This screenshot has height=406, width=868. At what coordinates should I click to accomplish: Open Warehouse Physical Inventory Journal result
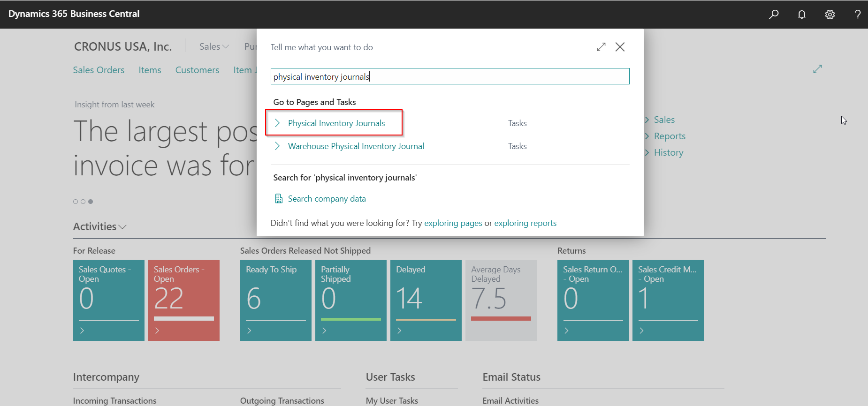tap(356, 146)
